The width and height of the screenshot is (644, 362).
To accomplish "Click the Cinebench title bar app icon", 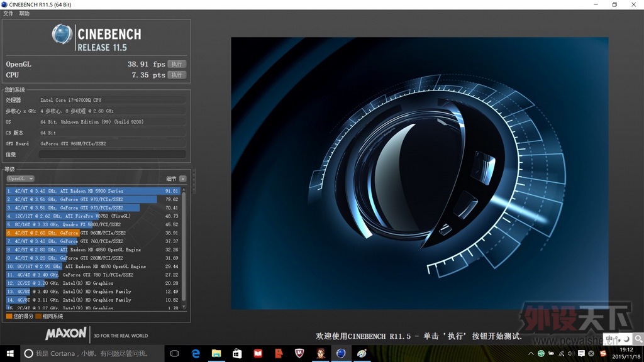I will point(4,4).
